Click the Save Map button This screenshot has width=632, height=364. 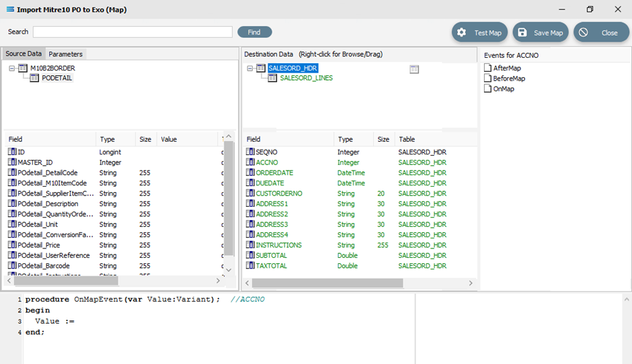[541, 32]
